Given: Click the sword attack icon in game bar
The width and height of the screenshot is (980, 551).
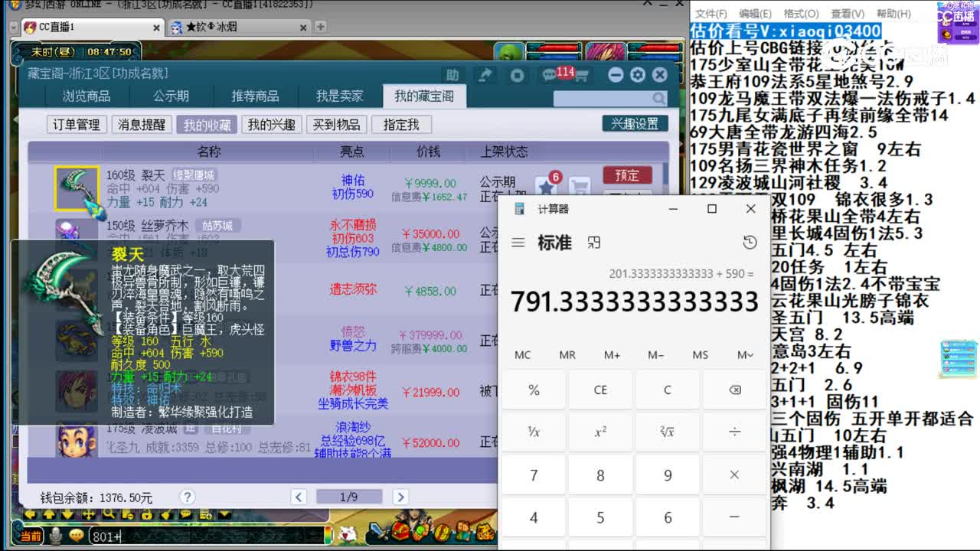Looking at the screenshot, I should pos(379,532).
